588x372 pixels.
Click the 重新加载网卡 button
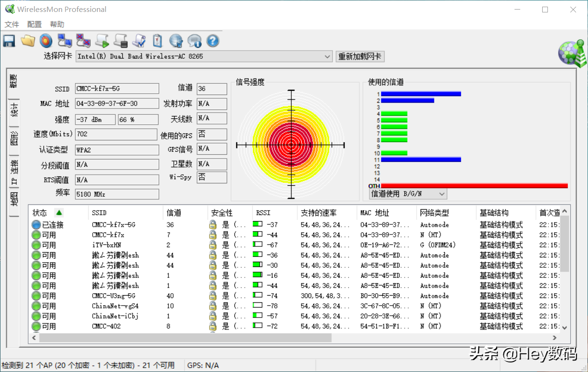360,56
